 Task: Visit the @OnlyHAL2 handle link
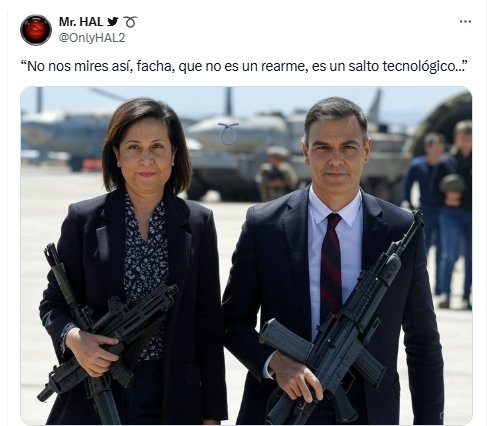(x=92, y=38)
